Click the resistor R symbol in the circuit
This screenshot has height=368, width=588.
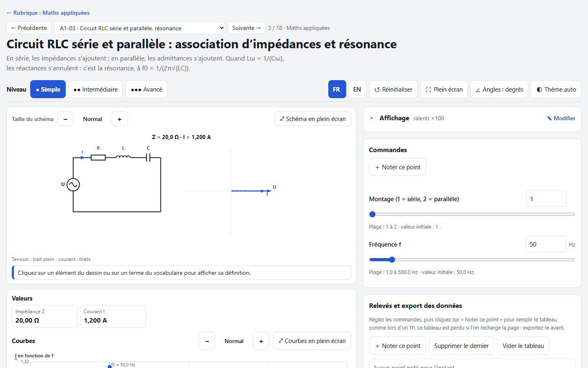[98, 157]
